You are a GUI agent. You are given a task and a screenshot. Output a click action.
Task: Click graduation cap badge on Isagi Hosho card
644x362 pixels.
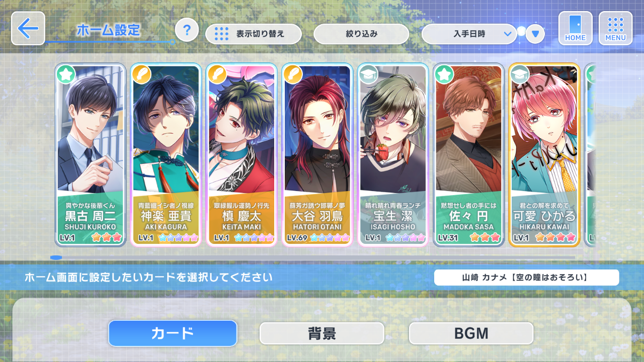click(x=368, y=74)
